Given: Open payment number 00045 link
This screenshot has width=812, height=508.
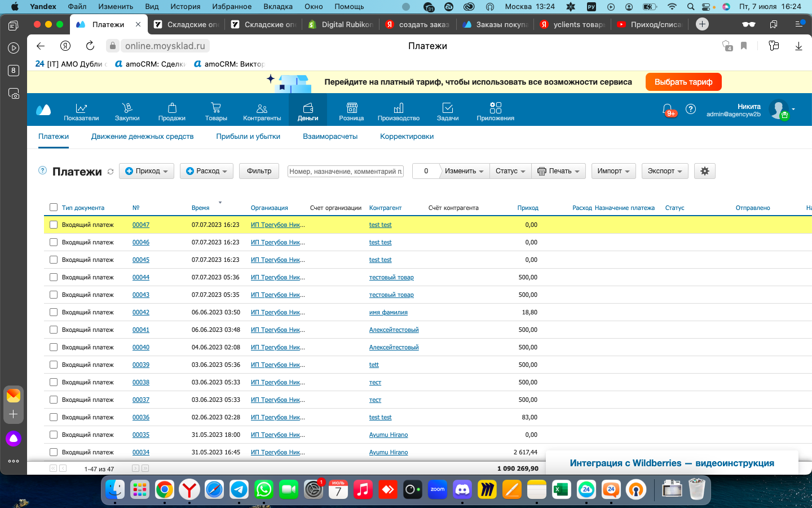Looking at the screenshot, I should [141, 260].
